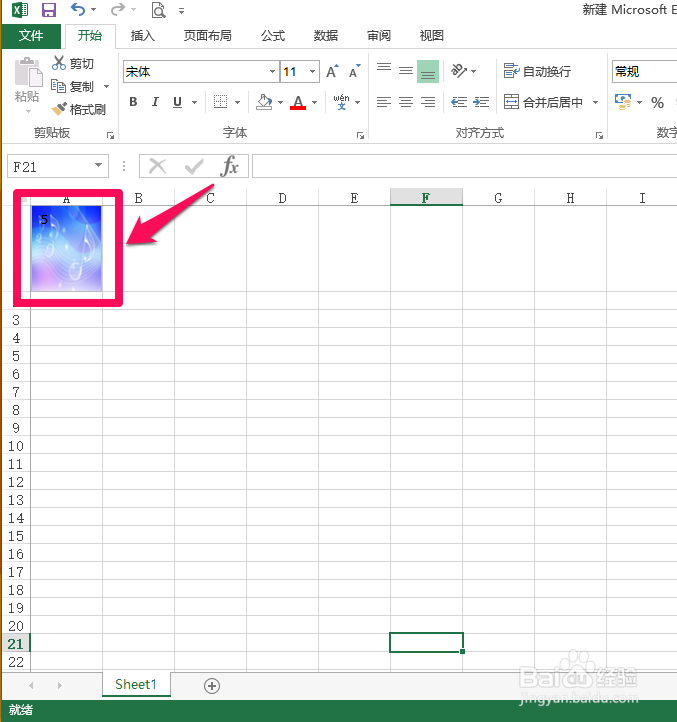Switch to the 数据 (Data) tab
Viewport: 677px width, 722px height.
326,35
